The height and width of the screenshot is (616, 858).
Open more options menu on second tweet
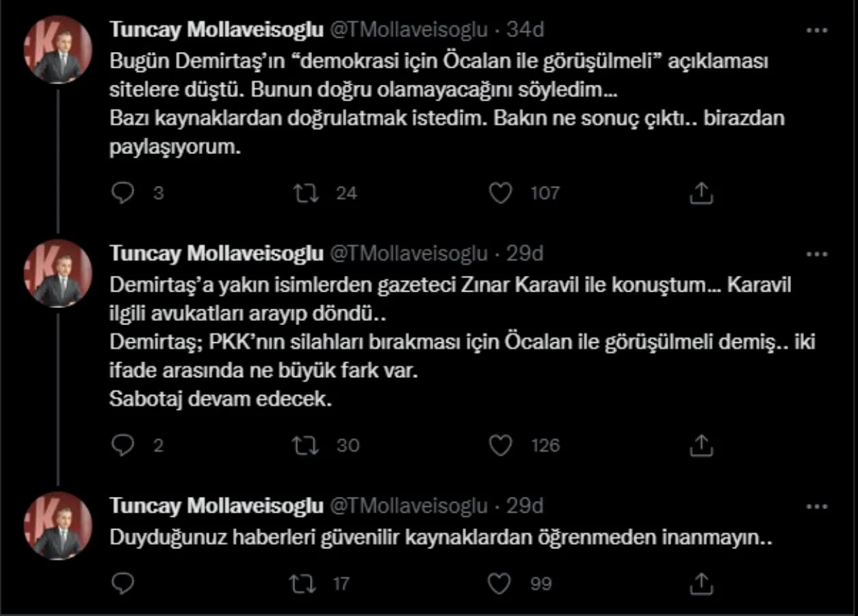click(x=817, y=255)
